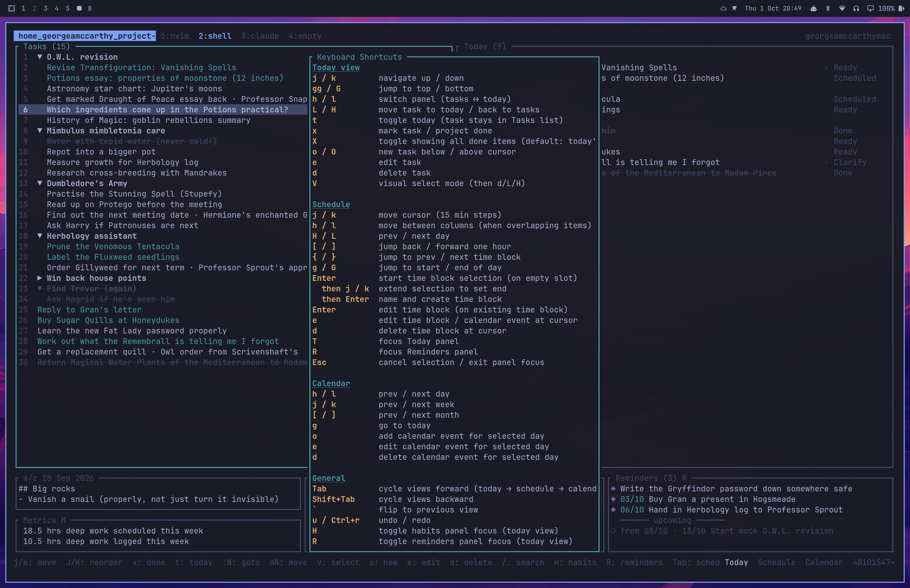Select task Prune the Venomous Tentacula

(x=113, y=247)
